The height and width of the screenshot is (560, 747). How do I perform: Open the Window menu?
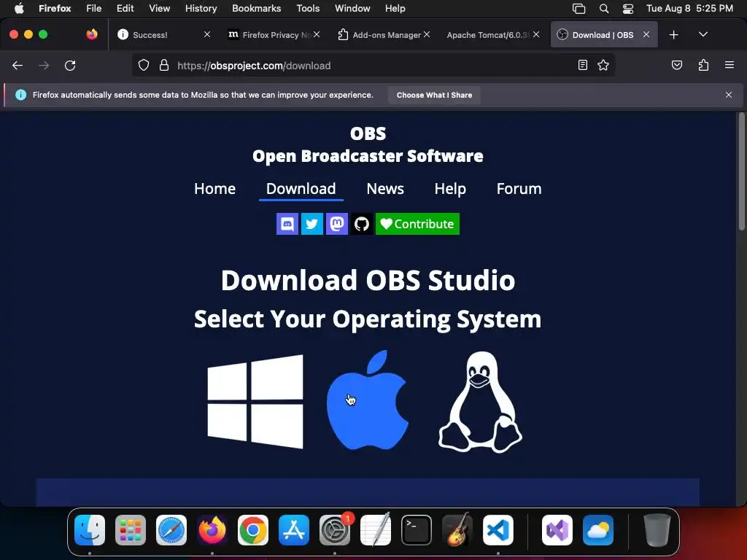352,8
